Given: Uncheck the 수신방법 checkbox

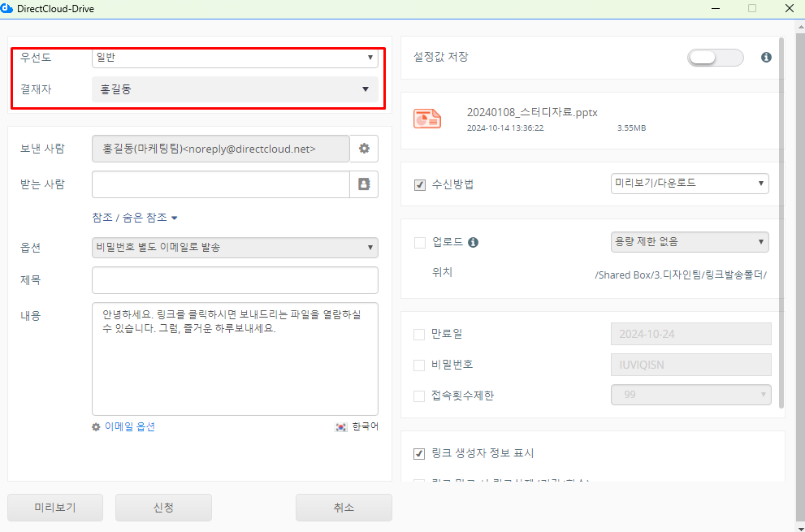Looking at the screenshot, I should pos(420,185).
